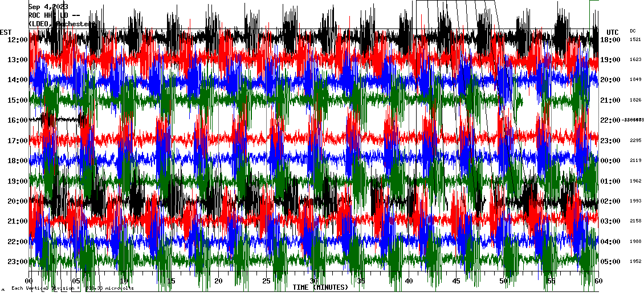Click the DC value 1952

click(635, 262)
